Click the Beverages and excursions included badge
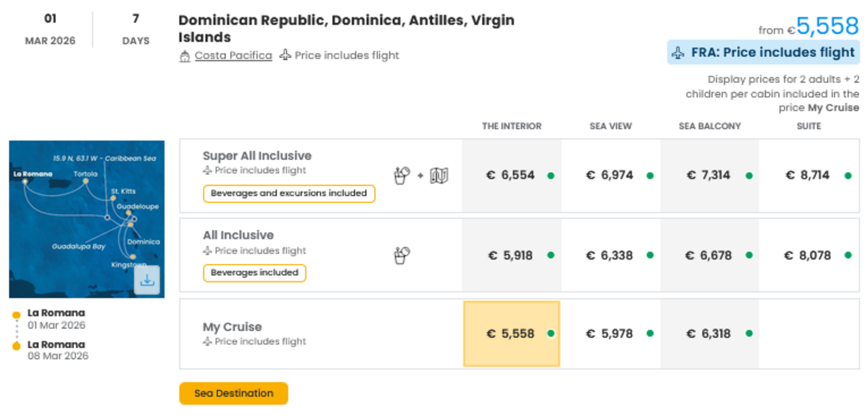 tap(289, 193)
